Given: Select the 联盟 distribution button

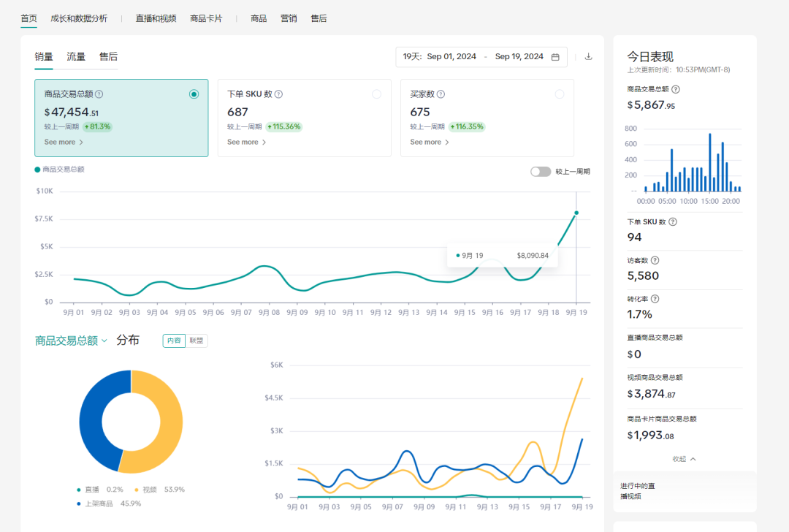Looking at the screenshot, I should pos(197,341).
